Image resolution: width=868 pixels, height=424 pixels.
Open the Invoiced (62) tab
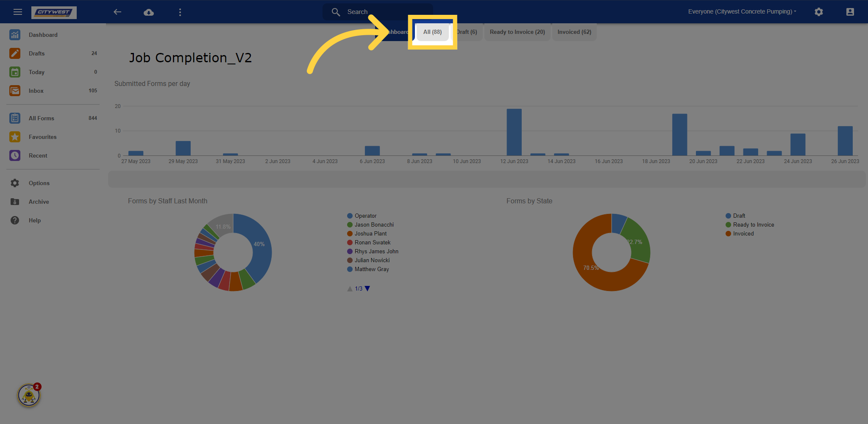574,32
